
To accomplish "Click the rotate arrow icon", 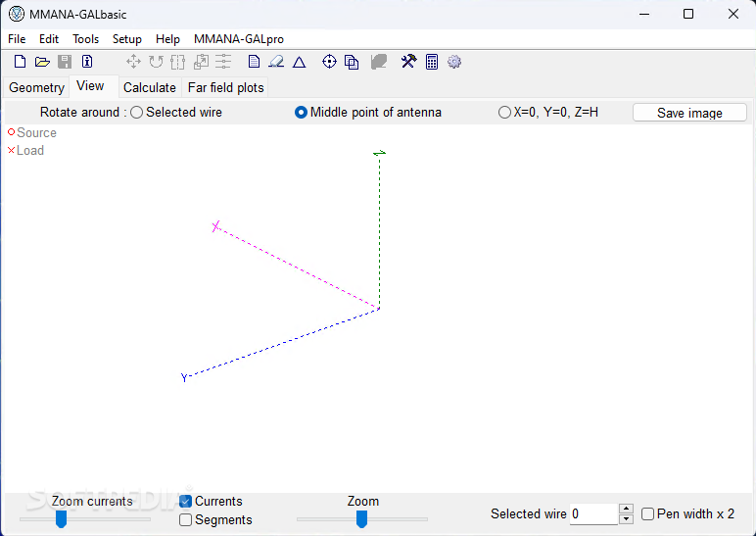I will click(156, 62).
